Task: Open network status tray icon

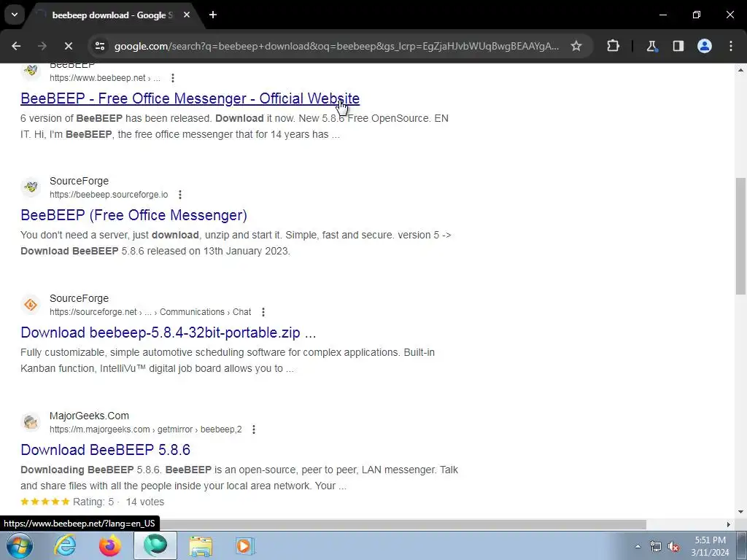Action: tap(656, 547)
